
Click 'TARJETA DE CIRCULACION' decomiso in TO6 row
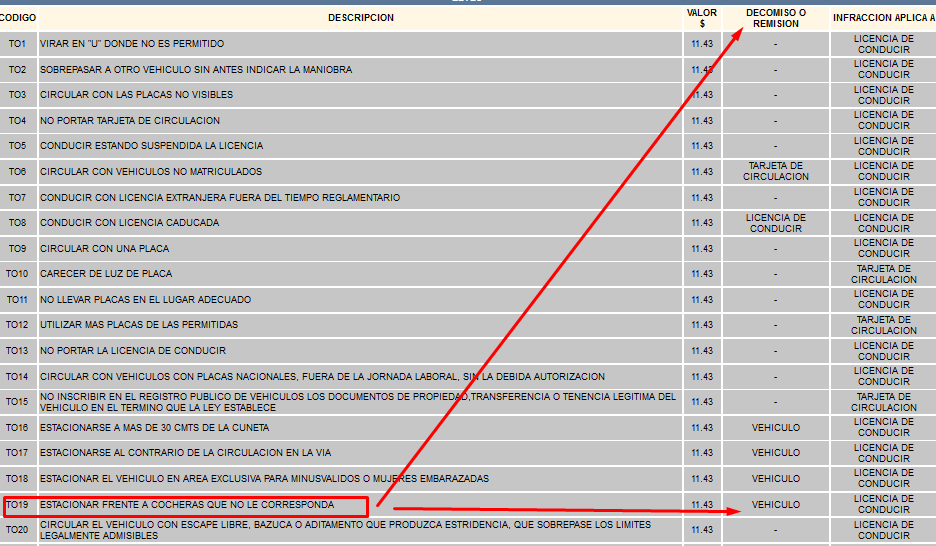click(775, 171)
